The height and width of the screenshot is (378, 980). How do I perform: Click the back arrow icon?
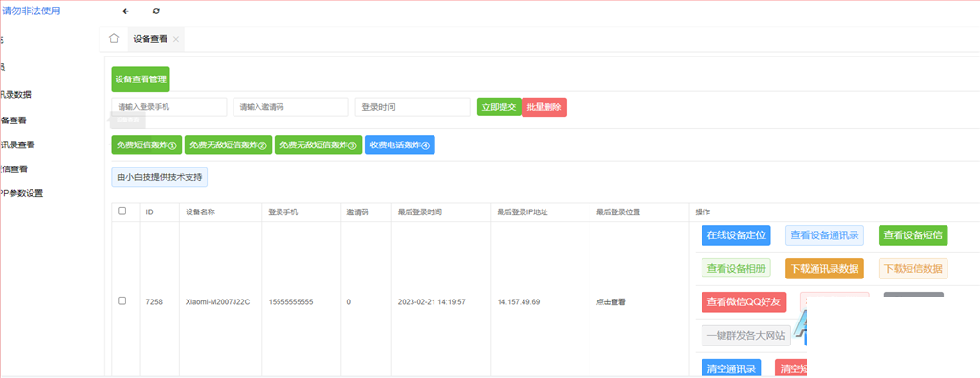(126, 11)
